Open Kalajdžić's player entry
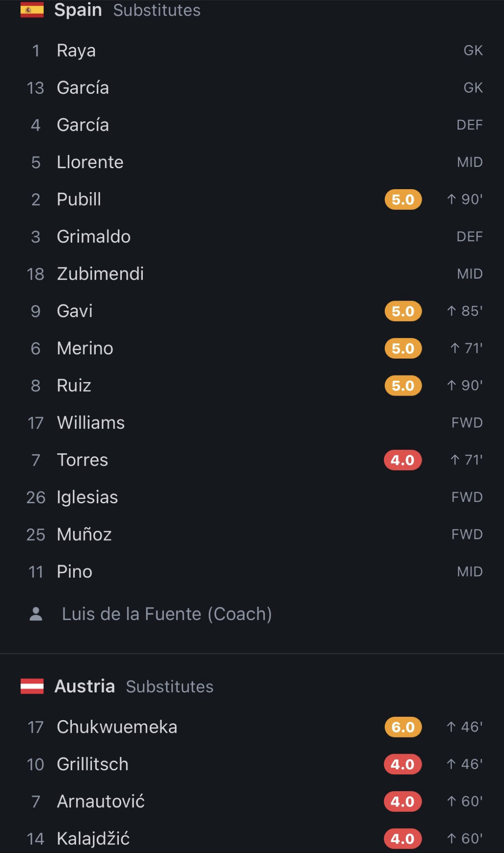This screenshot has width=504, height=853. [252, 838]
